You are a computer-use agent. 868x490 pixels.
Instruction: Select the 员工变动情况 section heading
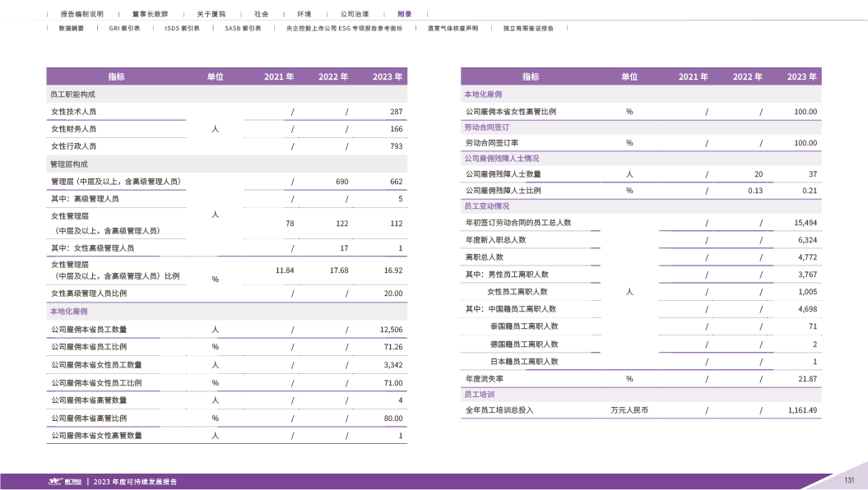click(487, 206)
